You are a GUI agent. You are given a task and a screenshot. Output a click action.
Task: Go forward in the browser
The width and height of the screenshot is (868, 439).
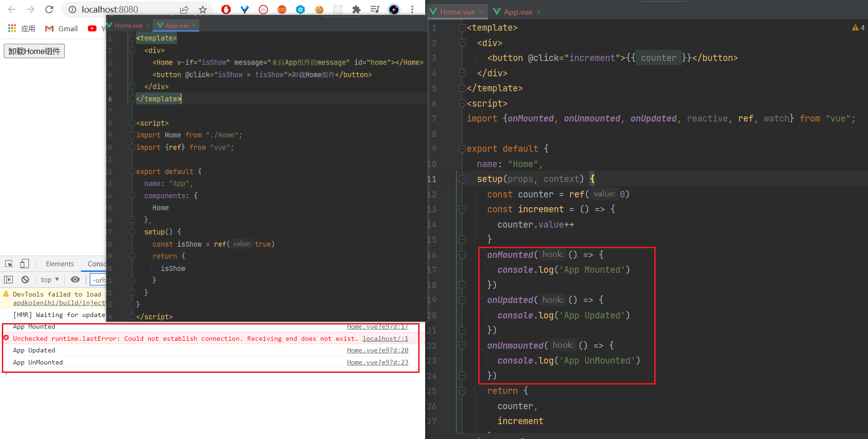point(31,9)
